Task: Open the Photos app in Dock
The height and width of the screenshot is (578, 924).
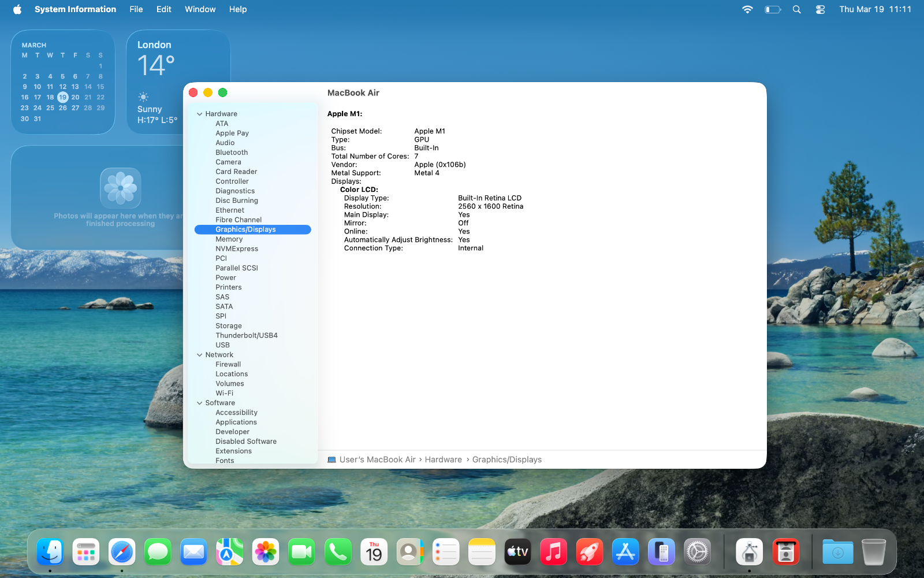Action: point(266,553)
